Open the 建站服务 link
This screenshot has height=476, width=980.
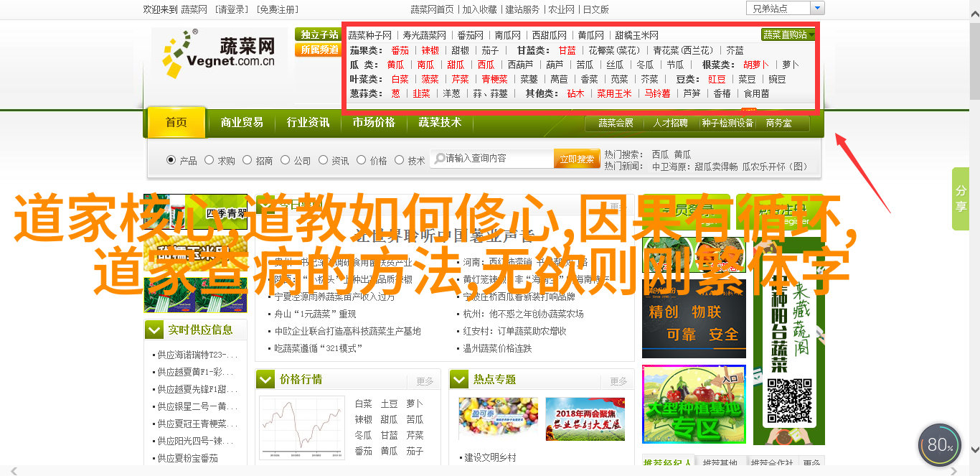522,9
